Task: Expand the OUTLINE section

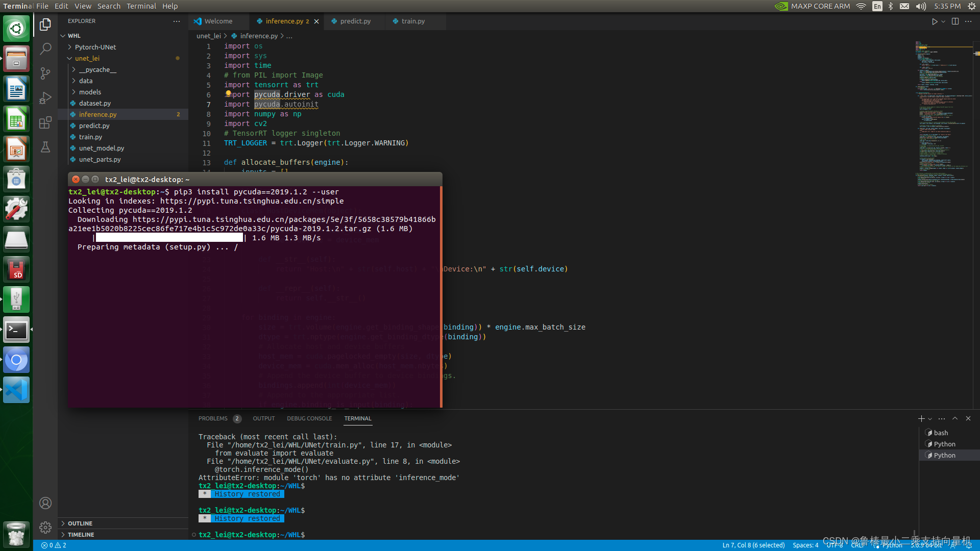Action: 80,523
